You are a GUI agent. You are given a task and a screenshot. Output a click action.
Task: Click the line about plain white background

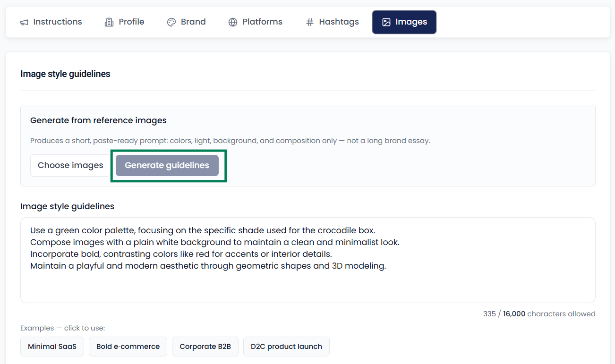(215, 242)
